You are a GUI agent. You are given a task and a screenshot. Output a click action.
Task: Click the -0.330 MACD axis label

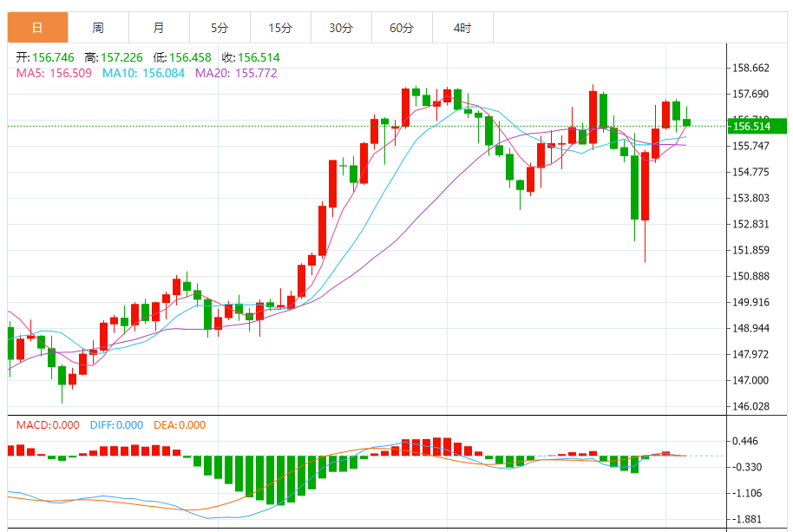[x=747, y=467]
